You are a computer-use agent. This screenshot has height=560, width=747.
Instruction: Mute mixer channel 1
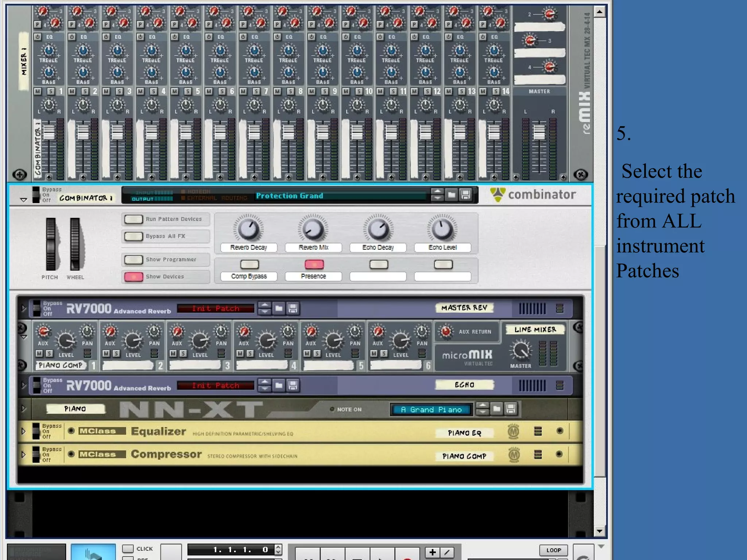click(x=38, y=91)
